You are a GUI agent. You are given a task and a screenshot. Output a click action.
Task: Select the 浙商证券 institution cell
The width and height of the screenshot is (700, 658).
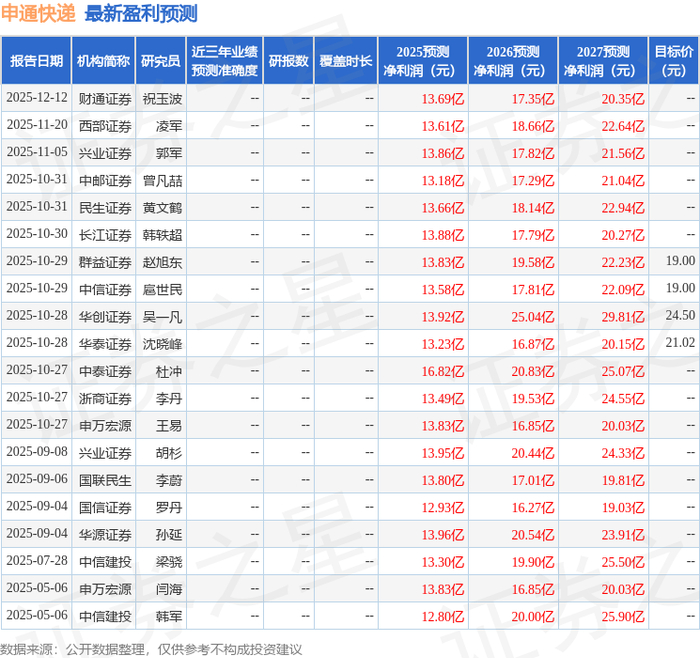[105, 398]
